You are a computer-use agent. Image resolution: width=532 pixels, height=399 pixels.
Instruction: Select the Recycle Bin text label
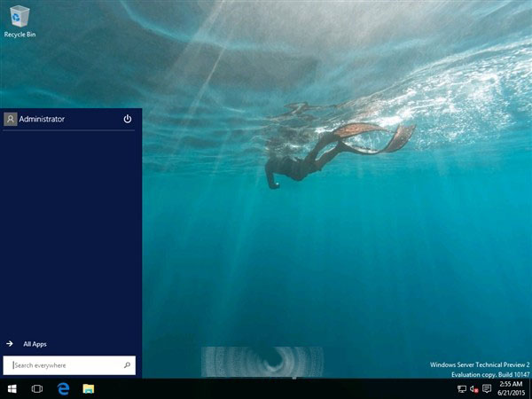[x=20, y=35]
